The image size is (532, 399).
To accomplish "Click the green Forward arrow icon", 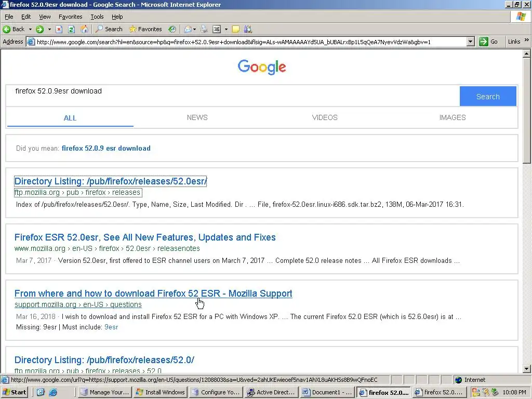I will [x=39, y=29].
